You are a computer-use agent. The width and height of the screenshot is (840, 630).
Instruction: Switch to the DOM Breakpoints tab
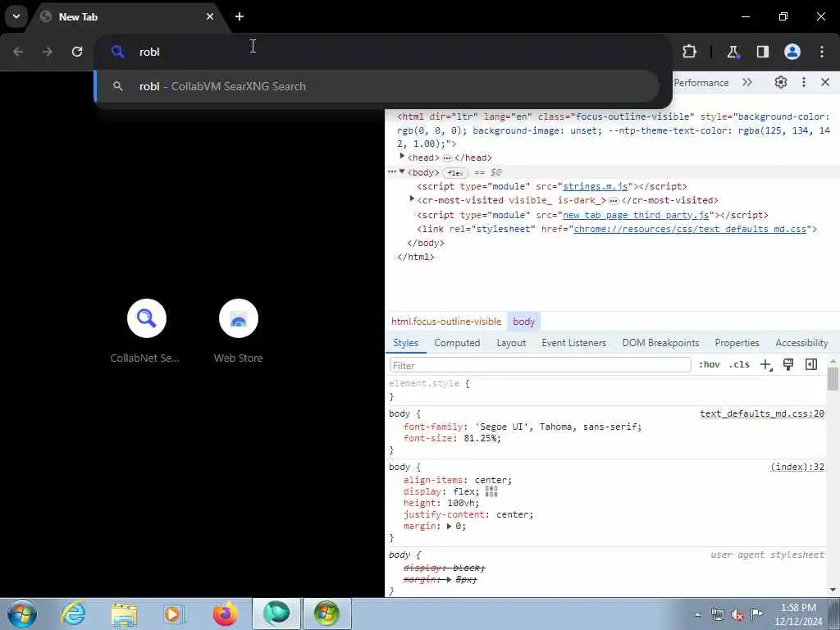(x=660, y=343)
